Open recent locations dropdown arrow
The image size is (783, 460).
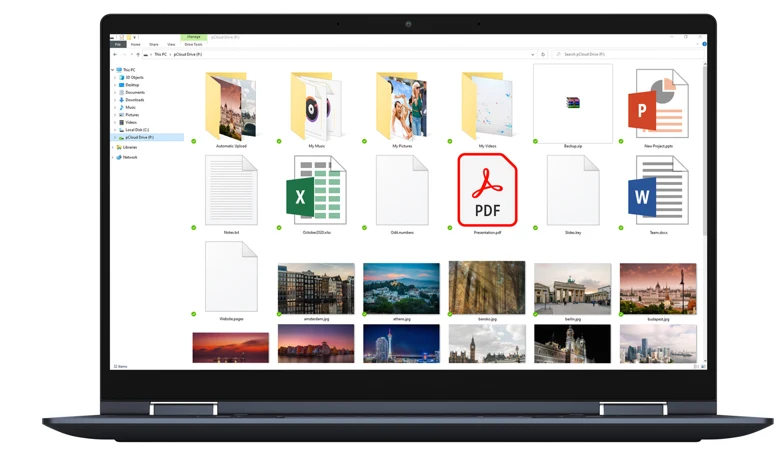131,54
